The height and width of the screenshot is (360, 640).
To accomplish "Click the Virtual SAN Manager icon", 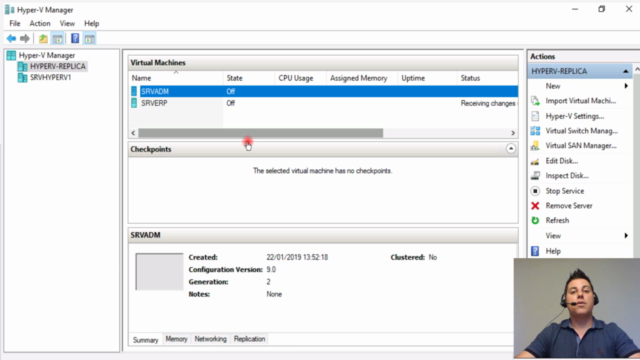I will [x=535, y=146].
